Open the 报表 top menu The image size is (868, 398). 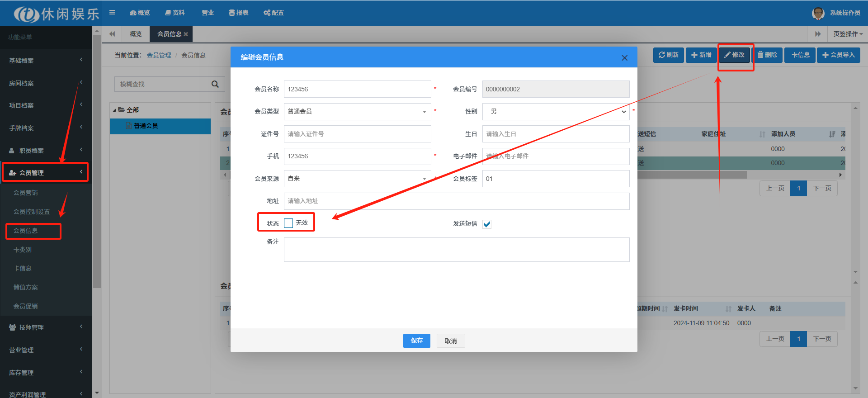click(x=239, y=13)
